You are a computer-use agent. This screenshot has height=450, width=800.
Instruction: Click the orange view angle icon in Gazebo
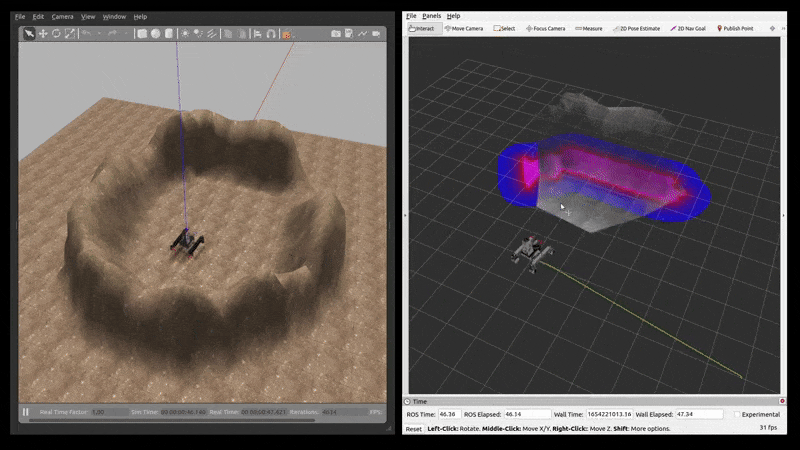(287, 34)
